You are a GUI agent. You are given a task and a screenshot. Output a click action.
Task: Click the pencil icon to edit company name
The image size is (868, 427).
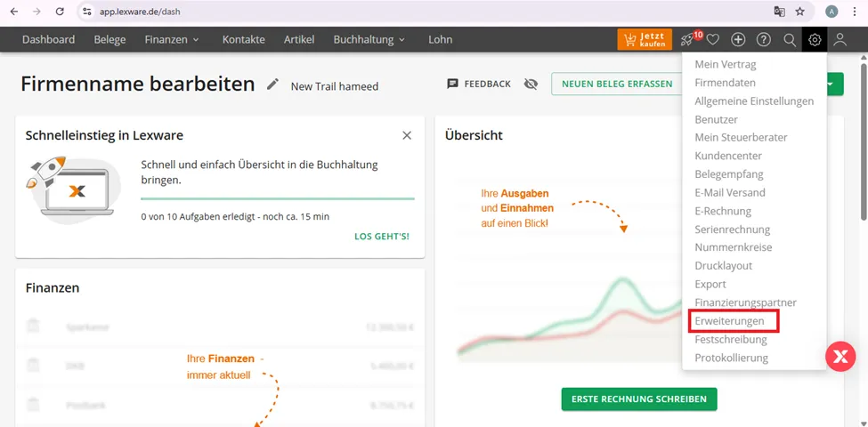coord(272,85)
